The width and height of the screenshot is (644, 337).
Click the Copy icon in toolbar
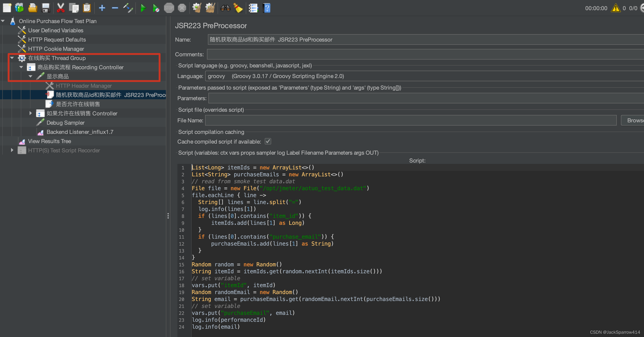(x=74, y=8)
